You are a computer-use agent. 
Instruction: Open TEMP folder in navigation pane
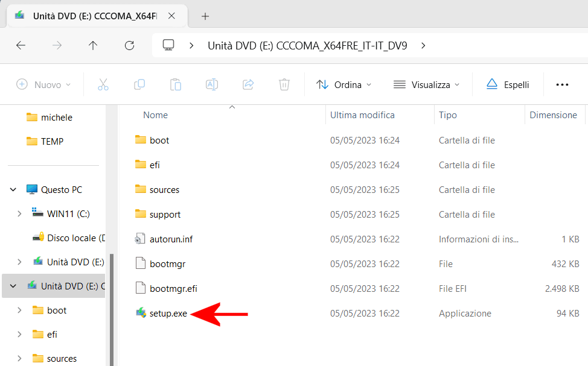coord(52,141)
